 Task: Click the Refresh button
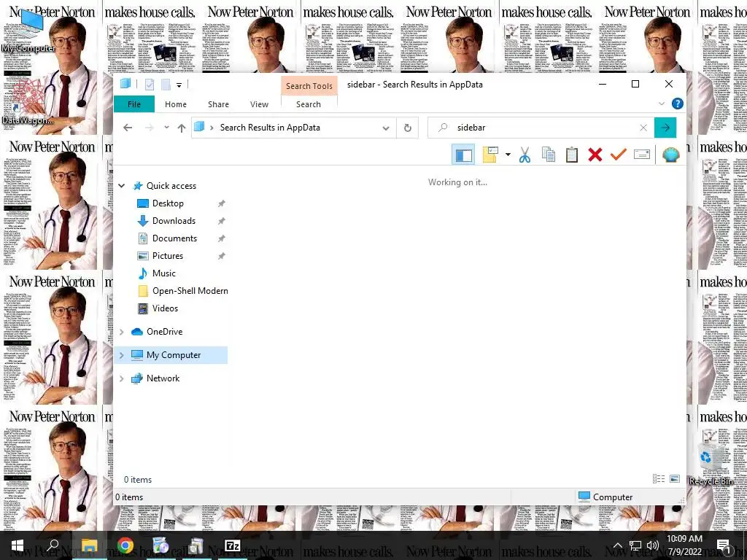coord(407,128)
